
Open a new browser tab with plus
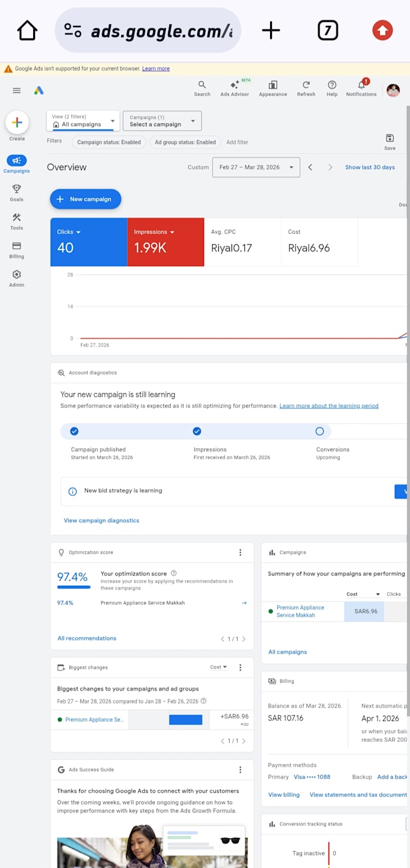click(271, 30)
